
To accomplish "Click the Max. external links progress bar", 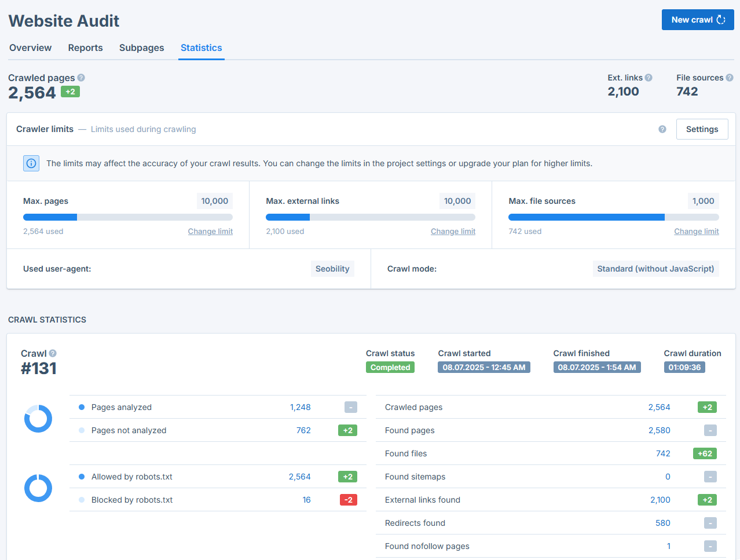I will [x=371, y=217].
